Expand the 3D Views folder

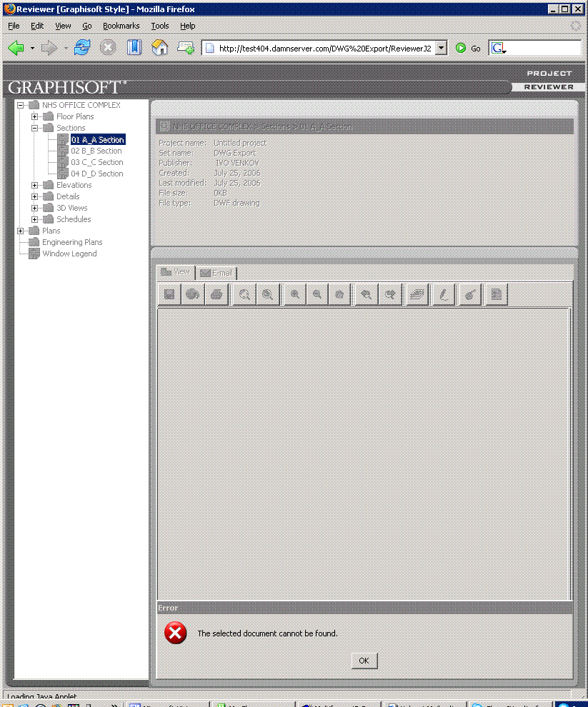34,208
